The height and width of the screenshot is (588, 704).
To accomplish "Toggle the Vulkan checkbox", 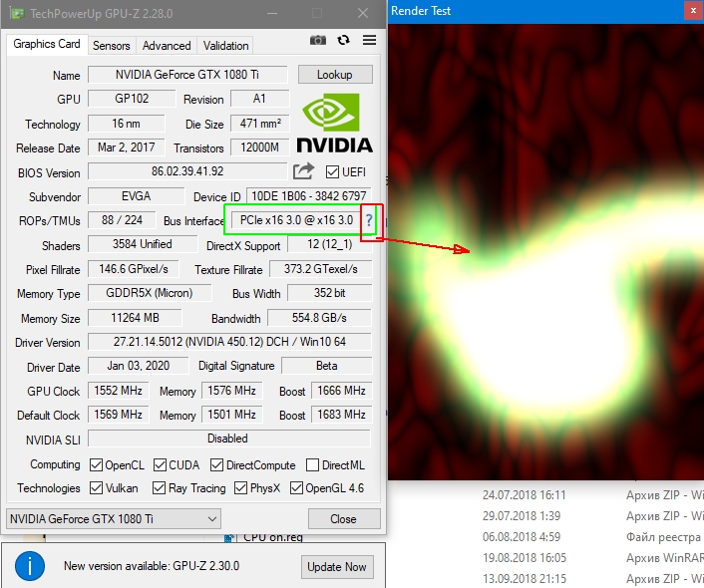I will (x=96, y=488).
